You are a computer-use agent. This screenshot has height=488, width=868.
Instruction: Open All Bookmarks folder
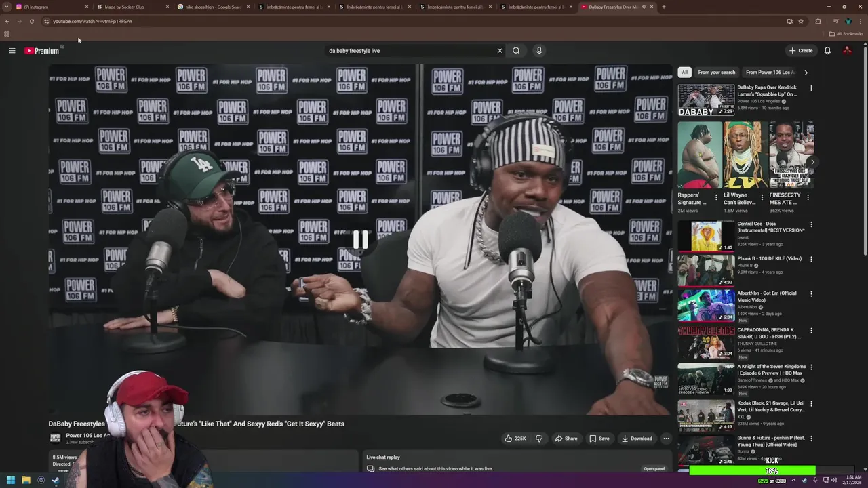click(x=846, y=34)
